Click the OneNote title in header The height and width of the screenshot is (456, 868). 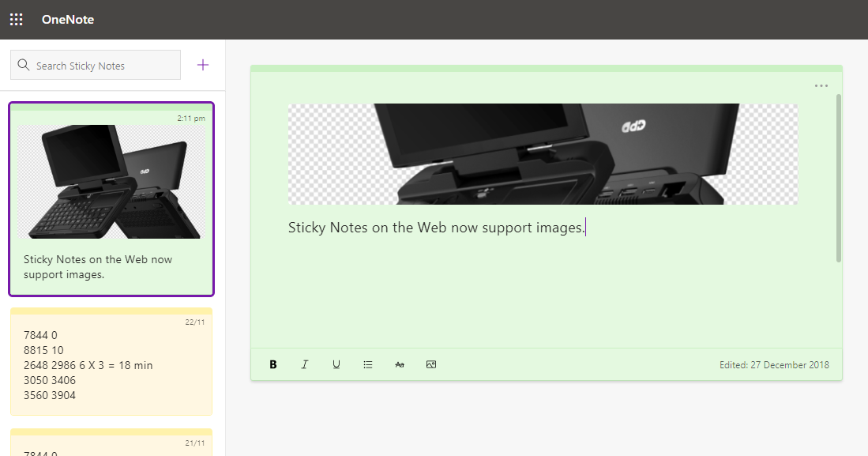click(x=68, y=20)
